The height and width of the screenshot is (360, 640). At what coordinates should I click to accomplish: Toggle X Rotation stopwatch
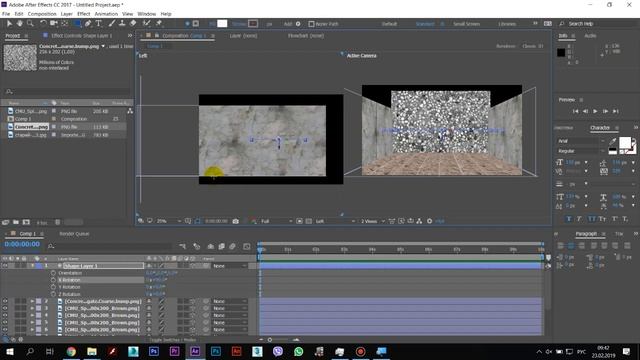[x=53, y=280]
